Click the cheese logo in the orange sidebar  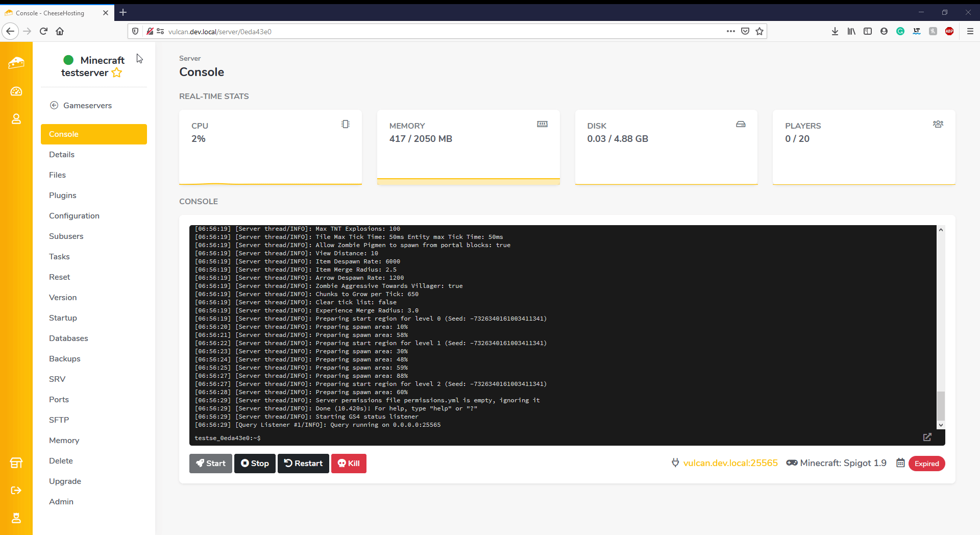click(16, 63)
